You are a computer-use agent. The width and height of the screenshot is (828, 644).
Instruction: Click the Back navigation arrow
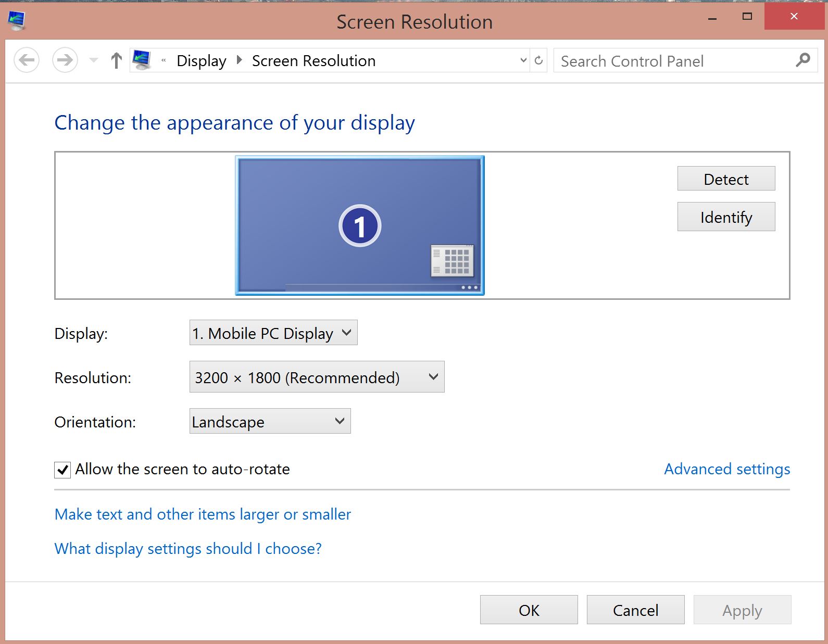(x=27, y=60)
